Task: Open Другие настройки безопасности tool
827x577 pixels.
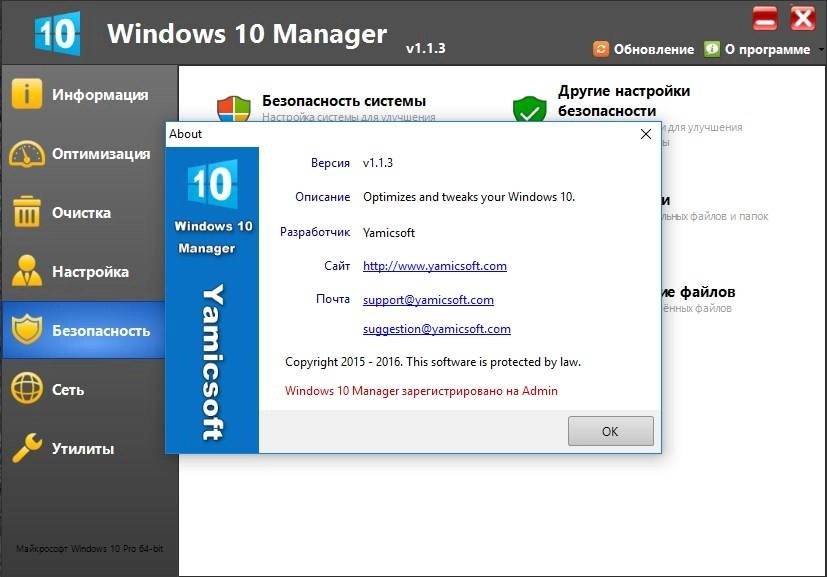Action: coord(624,101)
